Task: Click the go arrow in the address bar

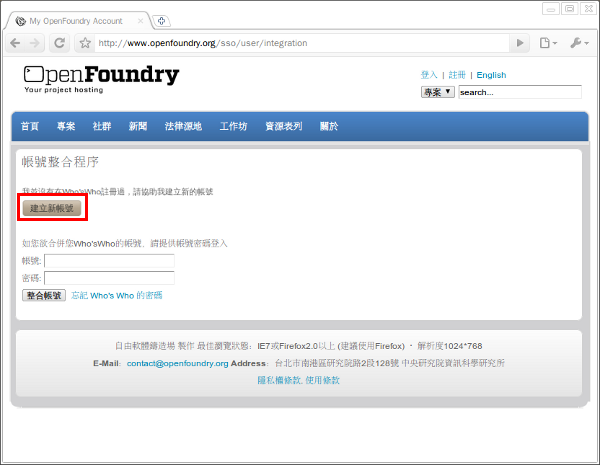Action: (x=520, y=43)
